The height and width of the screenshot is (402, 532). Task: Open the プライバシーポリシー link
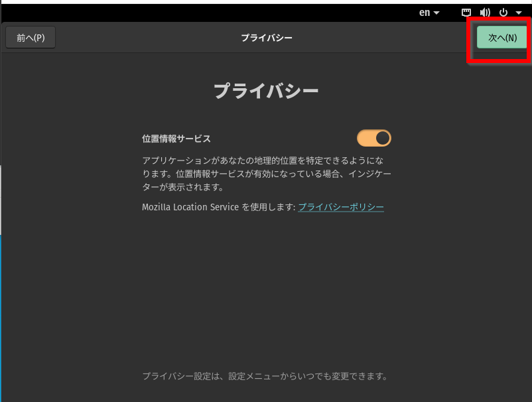341,207
